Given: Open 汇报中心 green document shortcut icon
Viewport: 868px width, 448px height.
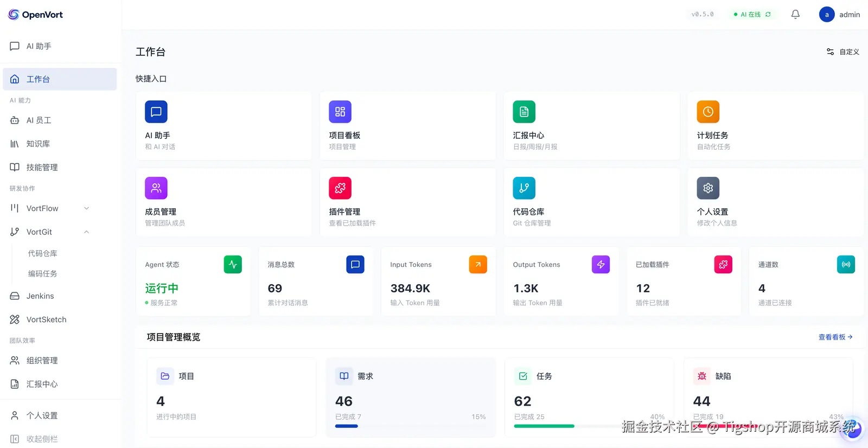Looking at the screenshot, I should (x=524, y=112).
